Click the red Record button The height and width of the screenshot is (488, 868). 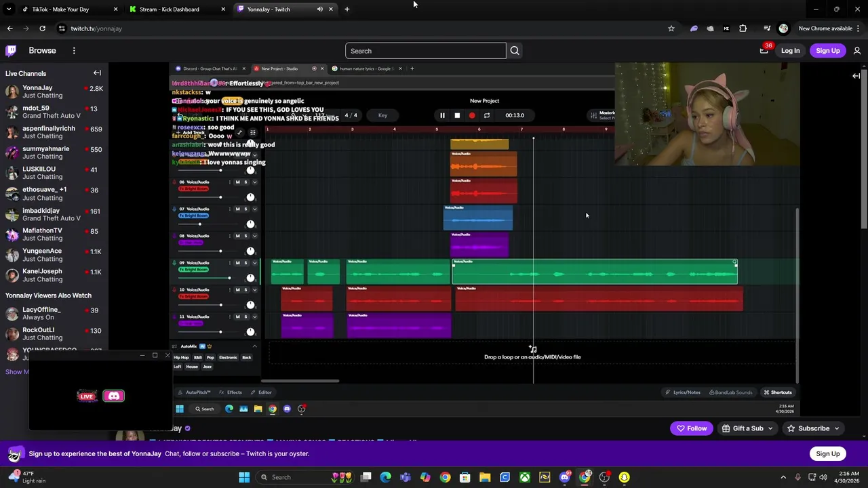(472, 115)
